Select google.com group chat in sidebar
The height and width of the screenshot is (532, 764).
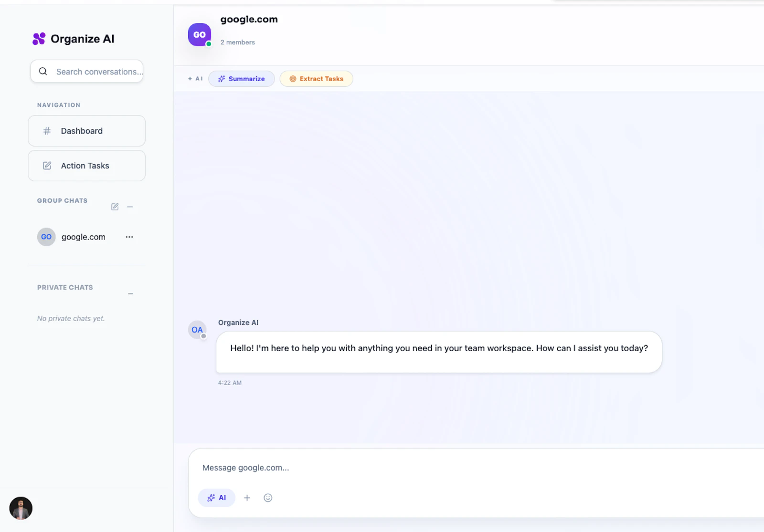[x=86, y=237]
